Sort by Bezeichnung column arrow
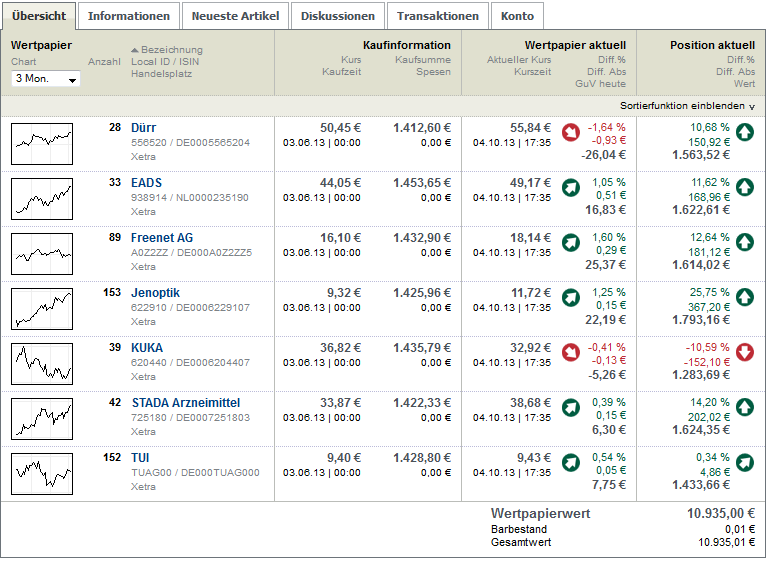This screenshot has width=772, height=562. (x=135, y=50)
